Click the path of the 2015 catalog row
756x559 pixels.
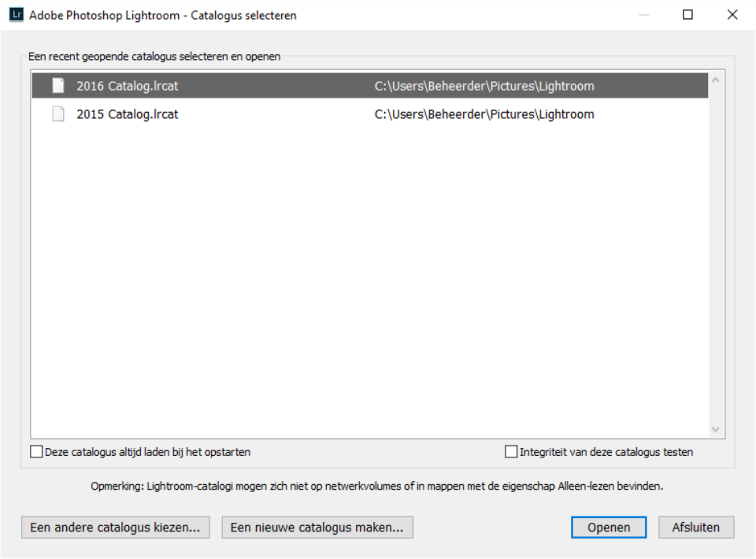[484, 115]
